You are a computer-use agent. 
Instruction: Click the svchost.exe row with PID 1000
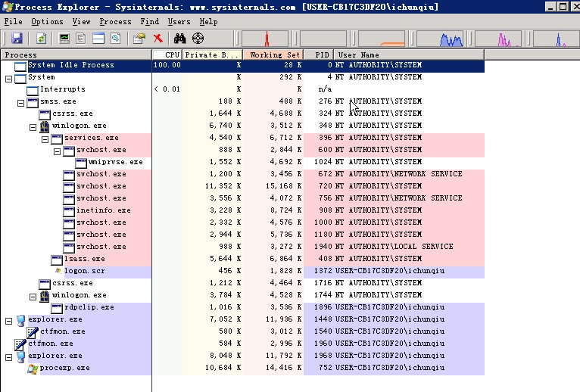(x=242, y=222)
